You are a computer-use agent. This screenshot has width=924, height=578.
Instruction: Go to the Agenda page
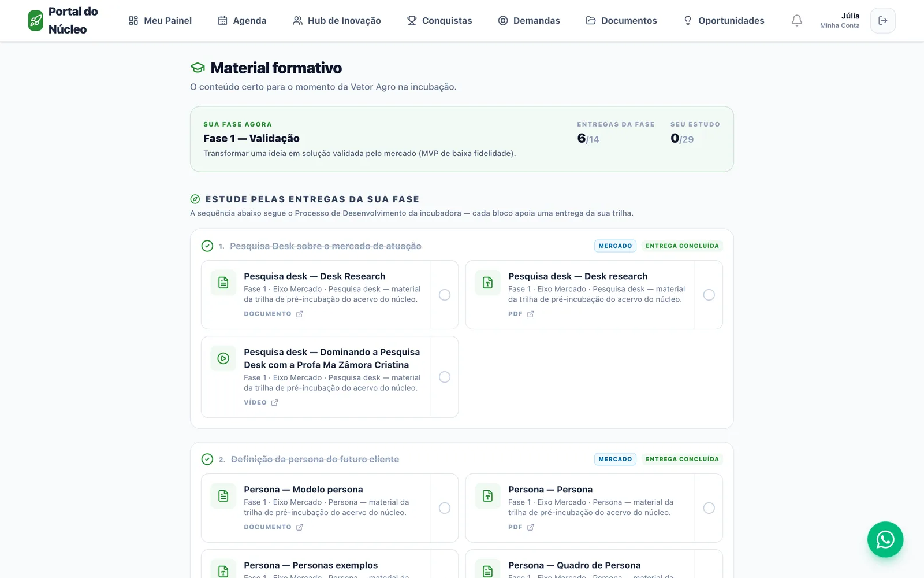(x=242, y=21)
